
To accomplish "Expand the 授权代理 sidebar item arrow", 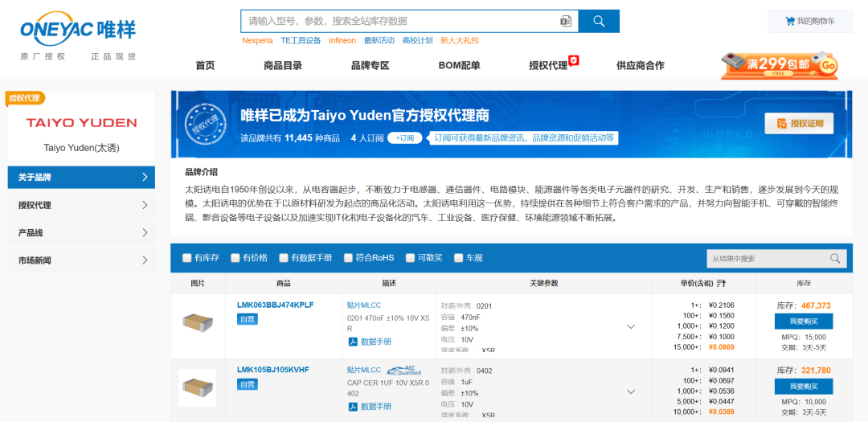I will coord(145,205).
